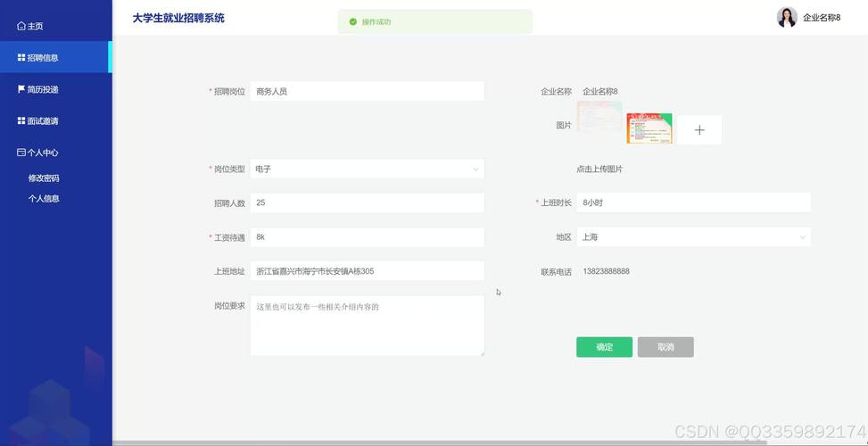The width and height of the screenshot is (868, 446).
Task: Click the colorful uploaded image thumbnail
Action: [x=649, y=128]
